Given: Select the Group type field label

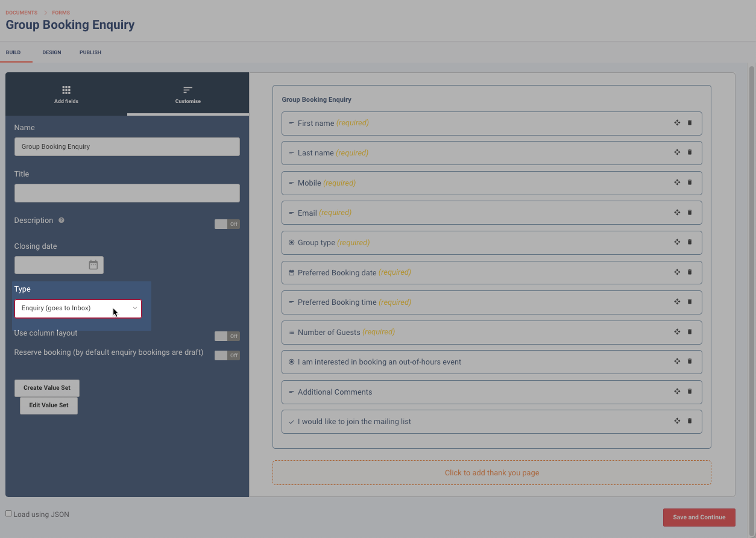Looking at the screenshot, I should (x=317, y=243).
